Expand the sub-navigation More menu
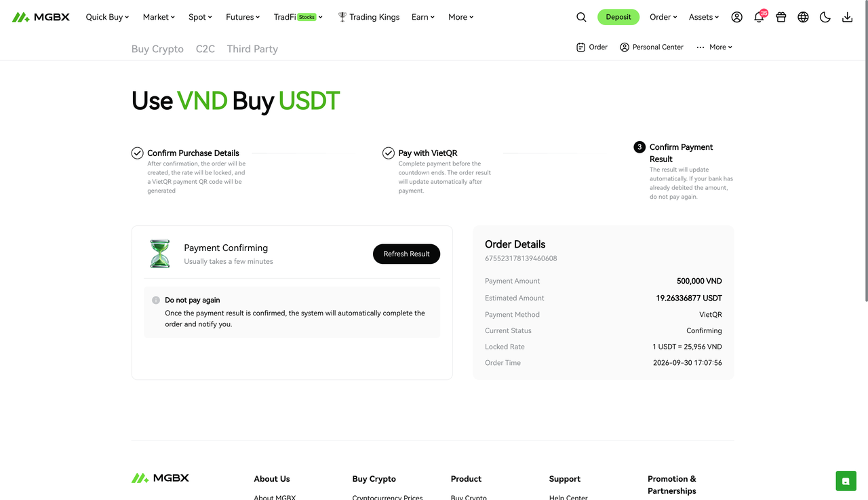The image size is (868, 500). click(x=714, y=47)
